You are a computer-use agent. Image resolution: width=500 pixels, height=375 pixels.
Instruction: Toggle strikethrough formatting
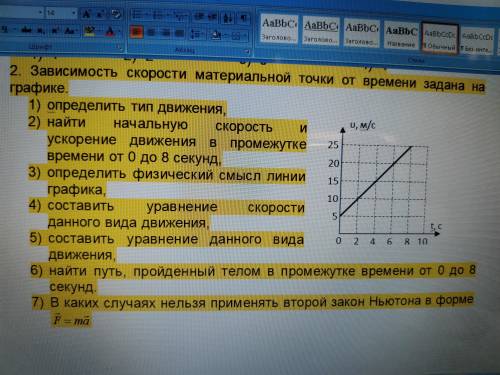click(x=26, y=31)
